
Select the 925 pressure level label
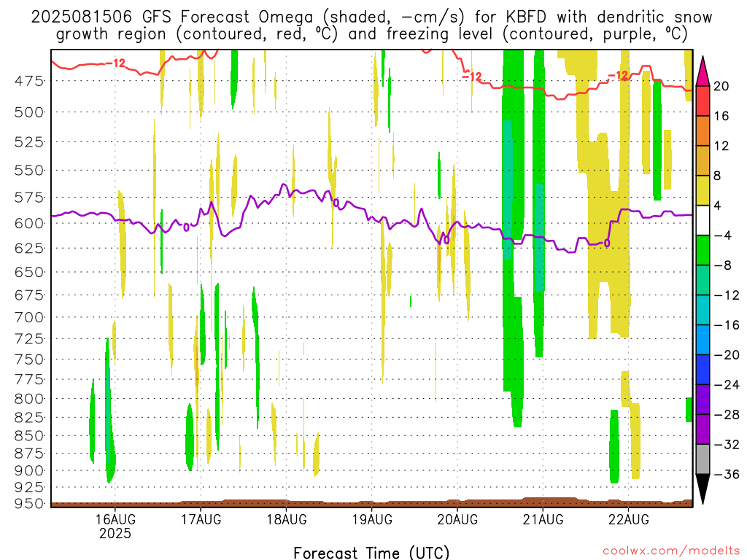[29, 487]
